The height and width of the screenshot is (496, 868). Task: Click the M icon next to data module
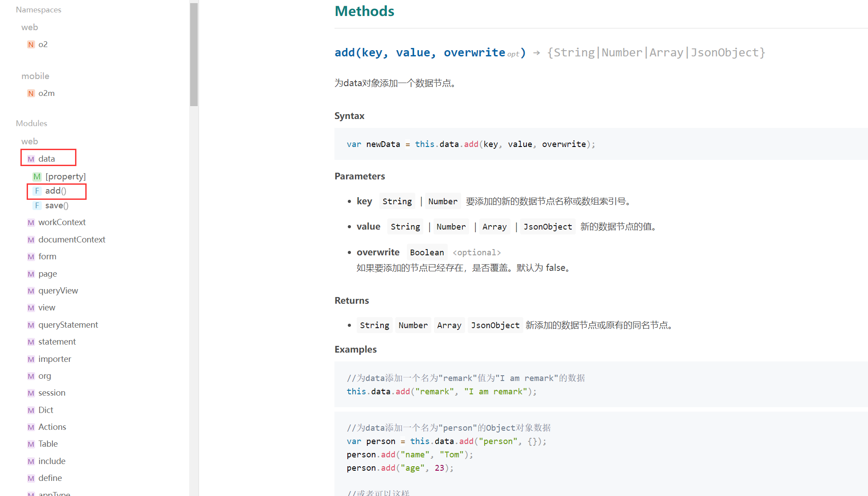point(31,159)
